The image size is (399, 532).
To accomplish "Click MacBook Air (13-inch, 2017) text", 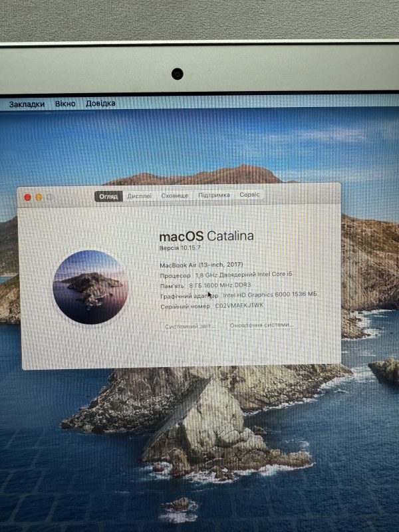I will 201,265.
